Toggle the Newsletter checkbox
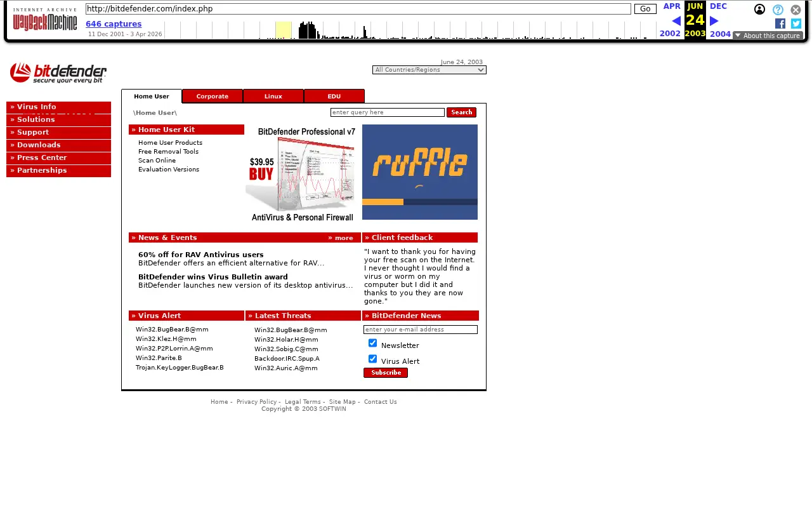The width and height of the screenshot is (812, 508). tap(372, 343)
